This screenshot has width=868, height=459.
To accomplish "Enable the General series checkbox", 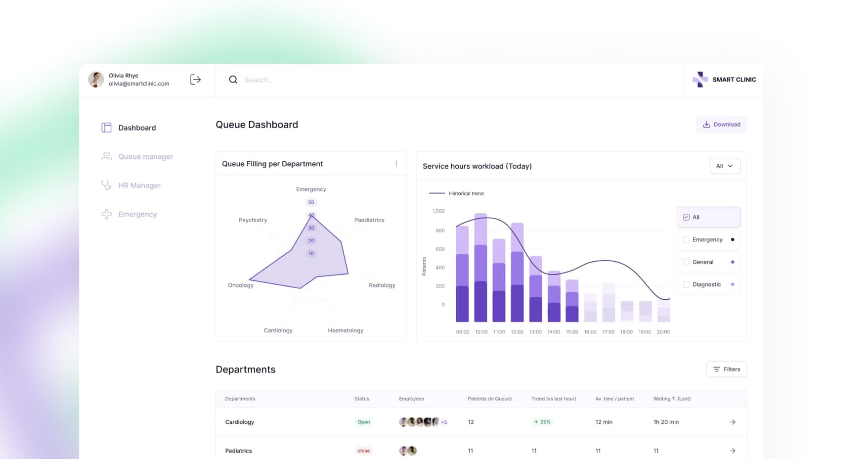I will (x=686, y=262).
